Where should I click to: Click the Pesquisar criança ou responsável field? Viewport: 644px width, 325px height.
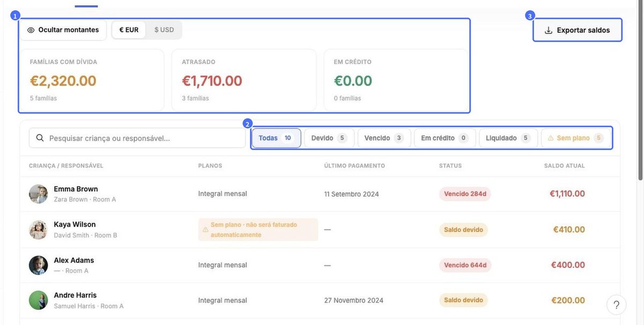click(x=137, y=138)
